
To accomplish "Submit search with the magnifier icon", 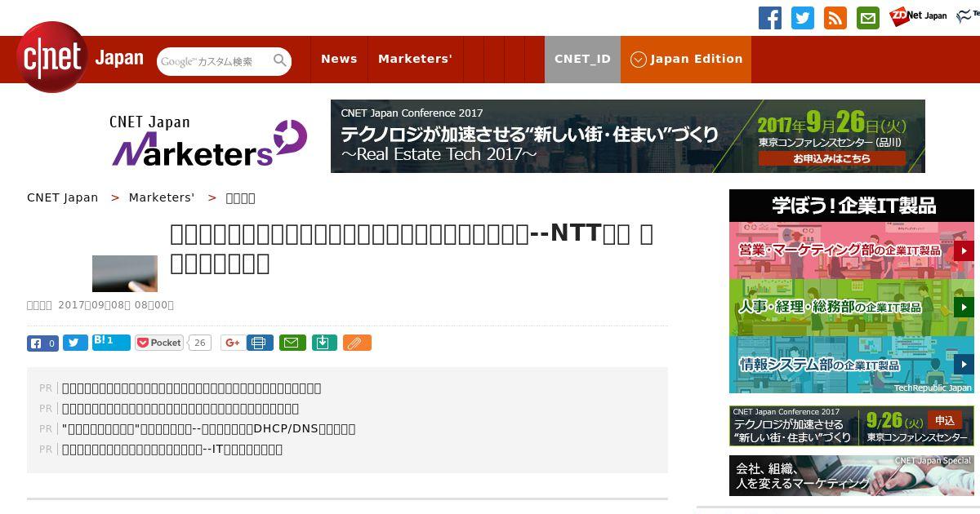I will [280, 60].
